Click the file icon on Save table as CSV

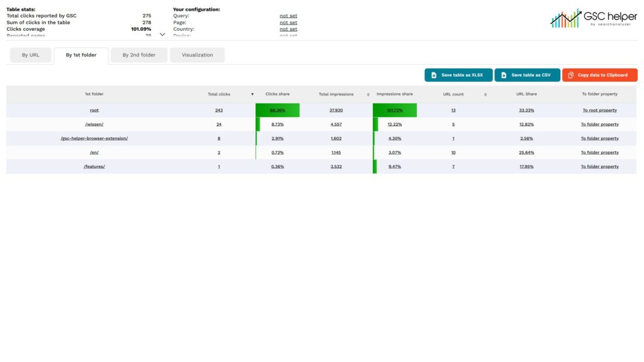(504, 75)
